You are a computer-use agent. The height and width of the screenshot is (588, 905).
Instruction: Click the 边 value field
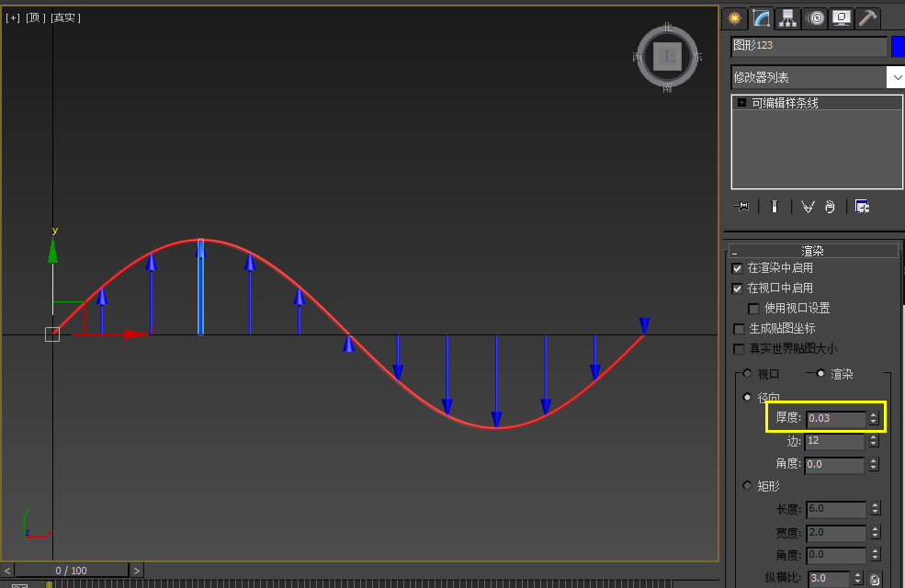click(834, 441)
